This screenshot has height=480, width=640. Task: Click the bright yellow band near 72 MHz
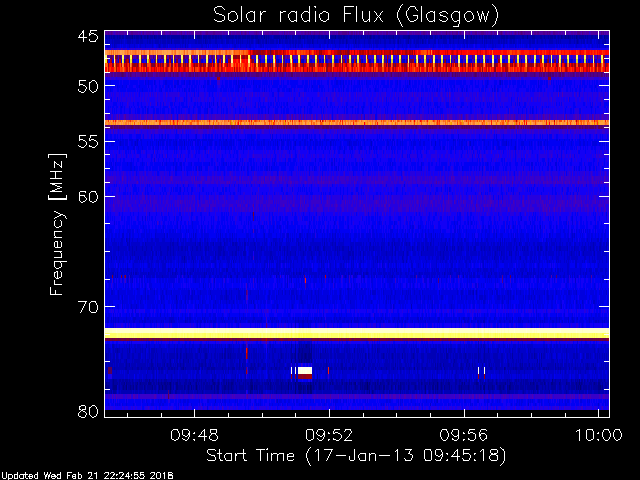[x=357, y=333]
